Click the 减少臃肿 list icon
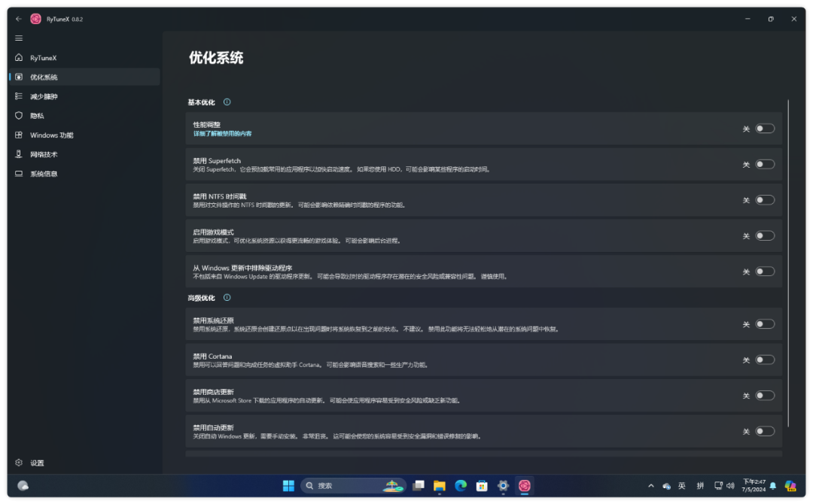Viewport: 813px width, 504px height. [x=19, y=96]
